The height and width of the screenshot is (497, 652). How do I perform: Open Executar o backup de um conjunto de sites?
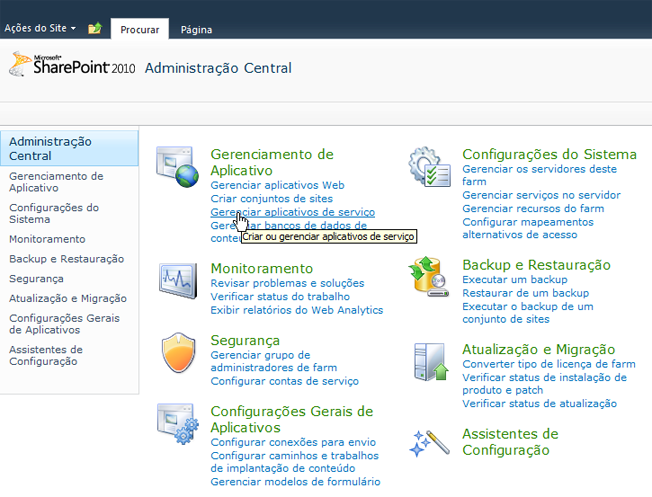coord(528,313)
